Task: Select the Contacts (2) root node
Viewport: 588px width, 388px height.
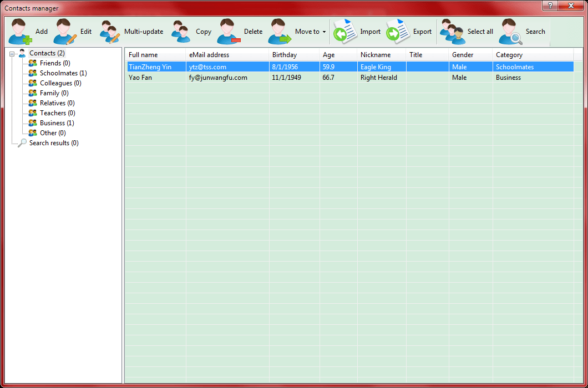Action: point(47,53)
